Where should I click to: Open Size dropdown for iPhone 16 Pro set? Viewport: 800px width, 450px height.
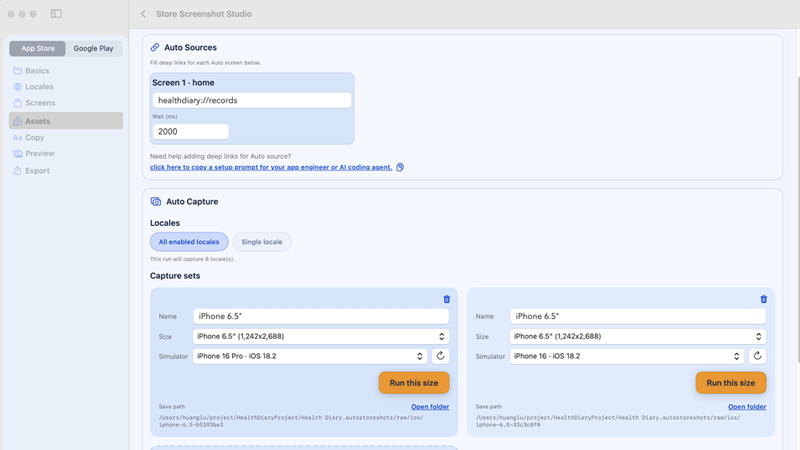321,336
